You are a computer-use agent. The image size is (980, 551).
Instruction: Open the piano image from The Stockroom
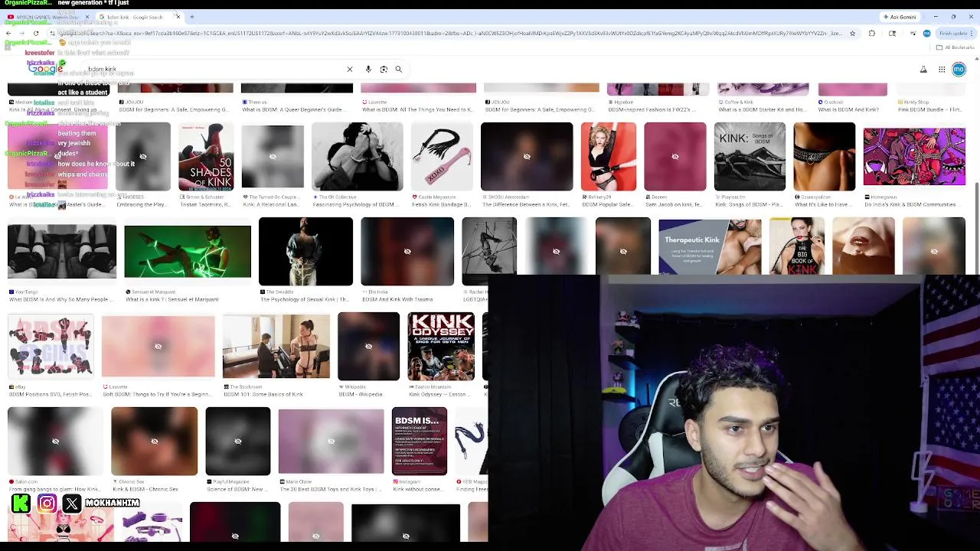pos(276,347)
